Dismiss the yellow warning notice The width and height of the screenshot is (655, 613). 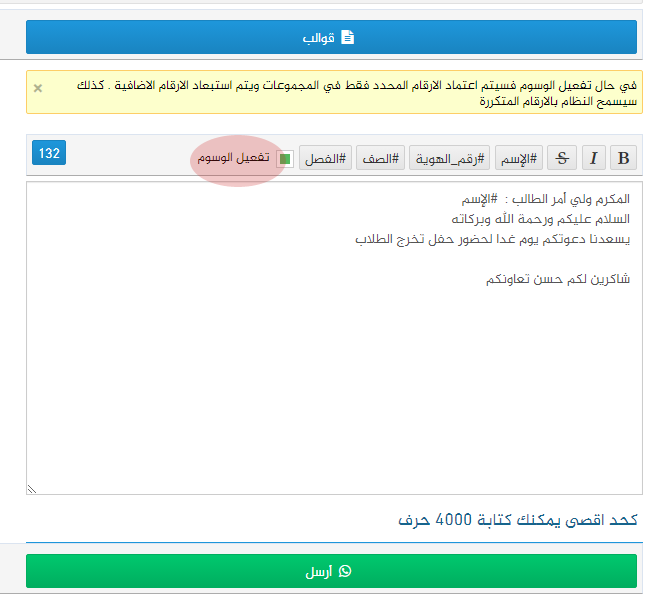pos(38,88)
